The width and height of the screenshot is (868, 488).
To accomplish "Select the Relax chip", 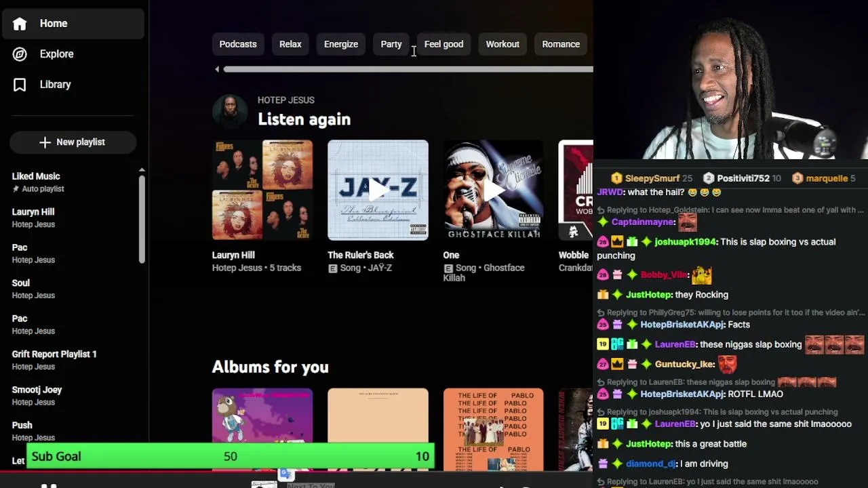I will point(290,44).
